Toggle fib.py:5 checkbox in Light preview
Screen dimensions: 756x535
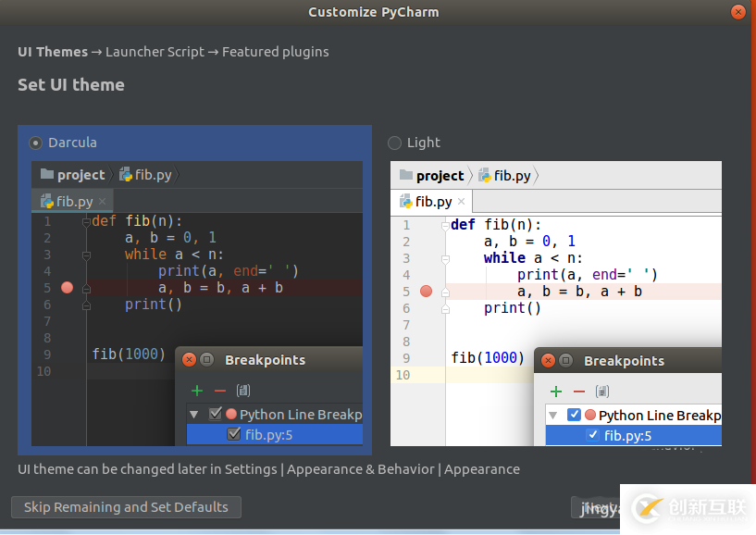(x=593, y=436)
